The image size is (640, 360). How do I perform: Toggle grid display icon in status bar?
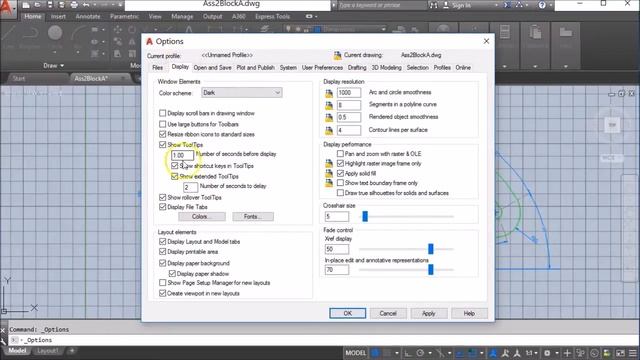374,353
